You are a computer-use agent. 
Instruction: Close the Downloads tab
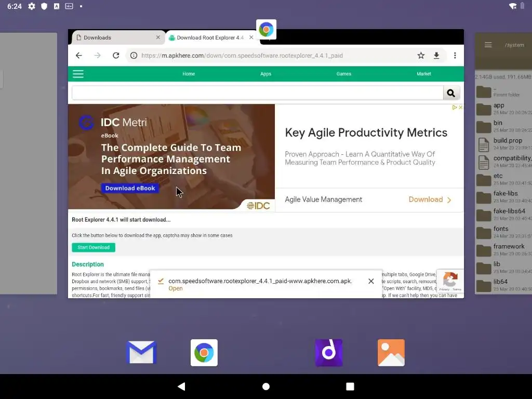coord(158,37)
